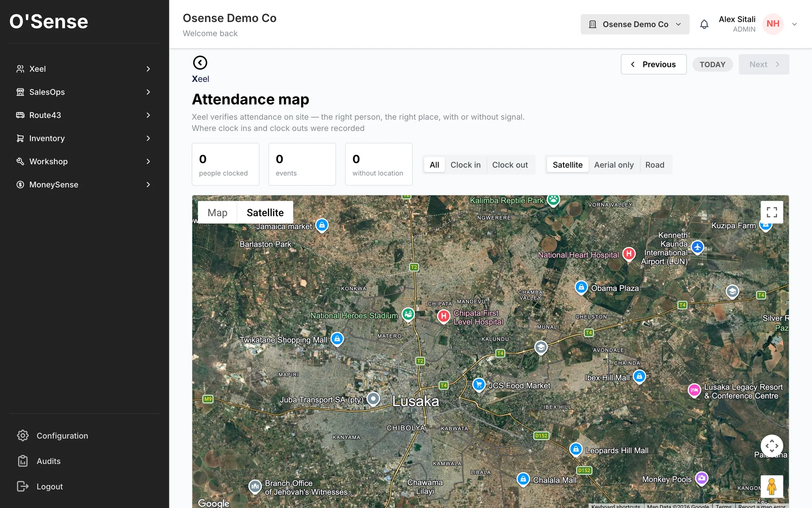
Task: Expand the Inventory sidebar menu
Action: pos(84,139)
